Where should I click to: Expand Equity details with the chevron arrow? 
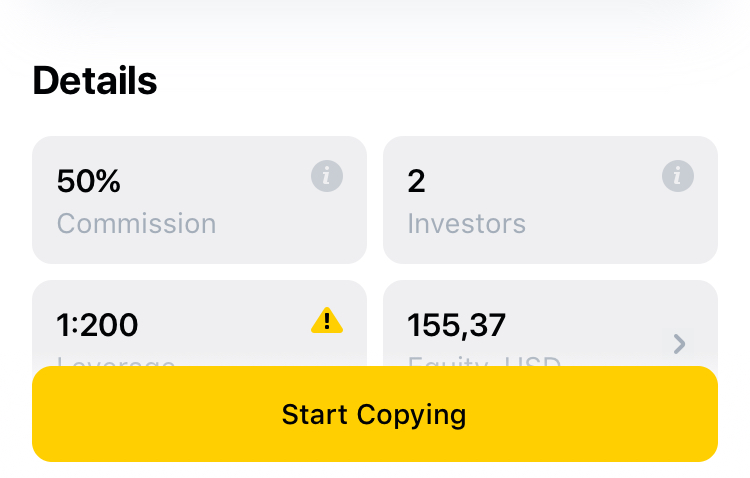[679, 344]
